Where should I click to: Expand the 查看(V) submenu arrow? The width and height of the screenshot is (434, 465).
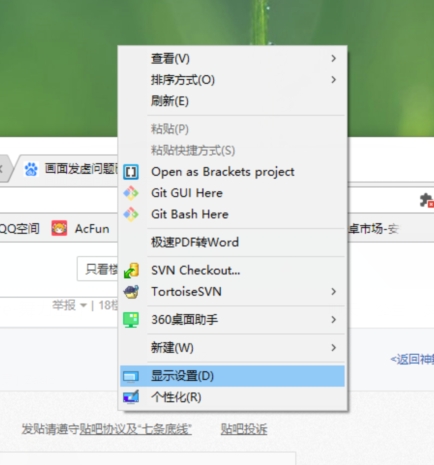tap(333, 58)
